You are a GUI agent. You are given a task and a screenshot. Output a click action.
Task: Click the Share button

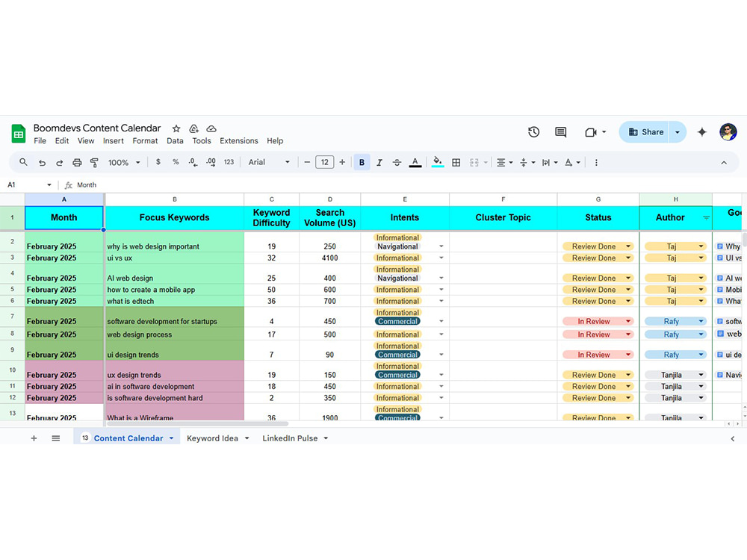[x=645, y=132]
